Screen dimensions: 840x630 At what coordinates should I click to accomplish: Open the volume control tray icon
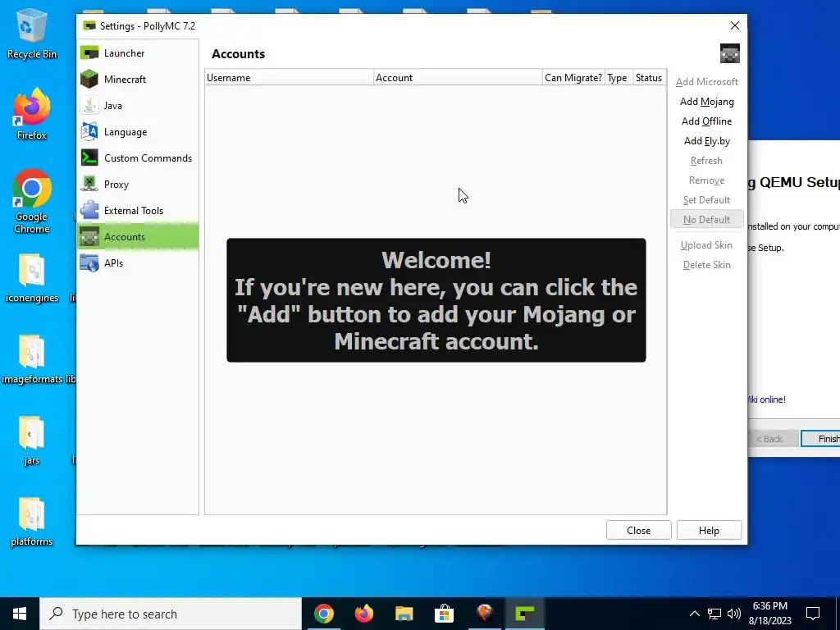[x=734, y=614]
